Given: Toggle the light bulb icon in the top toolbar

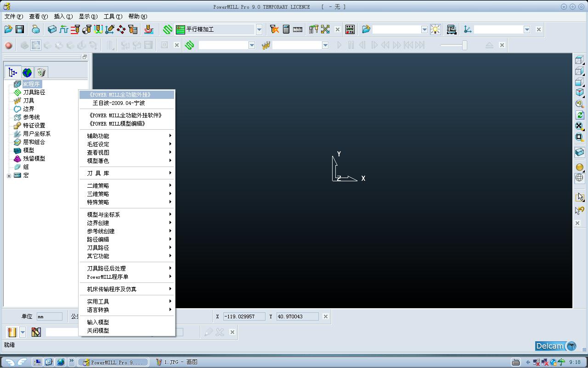Looking at the screenshot, I should pyautogui.click(x=435, y=29).
